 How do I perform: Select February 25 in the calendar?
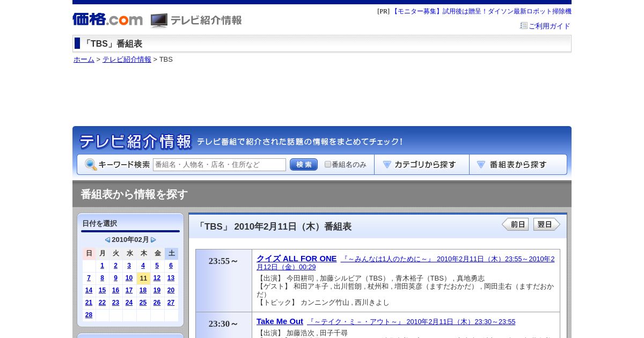click(x=143, y=303)
